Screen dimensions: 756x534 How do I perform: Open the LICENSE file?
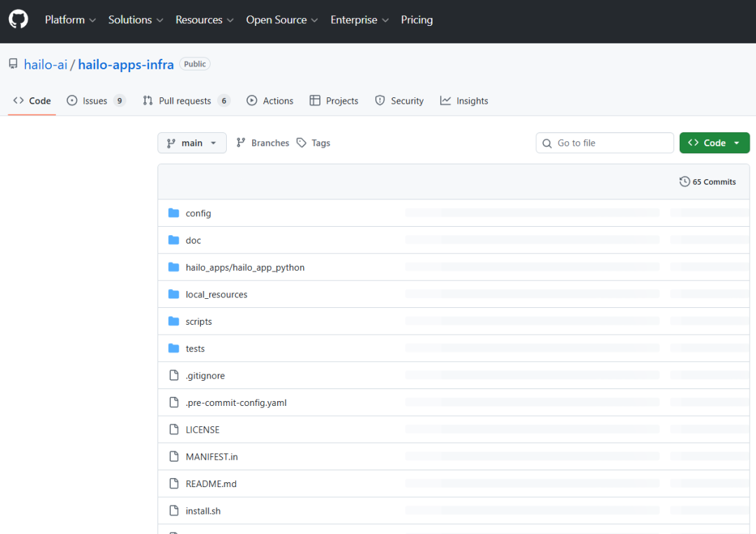point(202,429)
